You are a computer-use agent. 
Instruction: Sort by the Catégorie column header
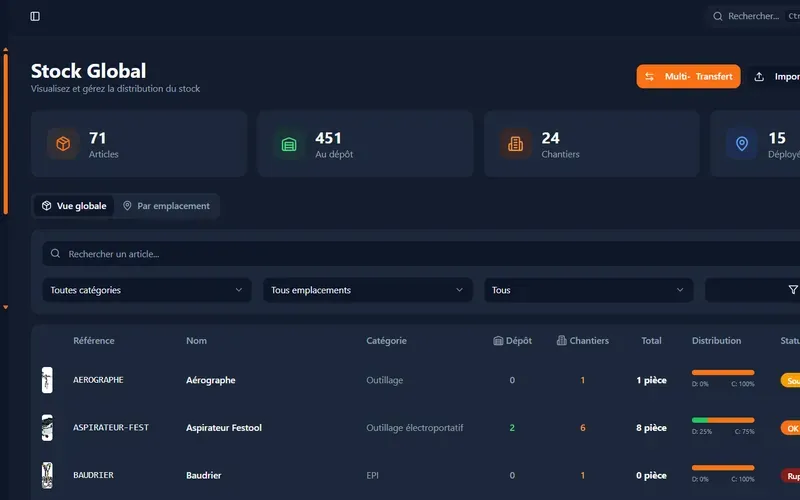pyautogui.click(x=386, y=340)
